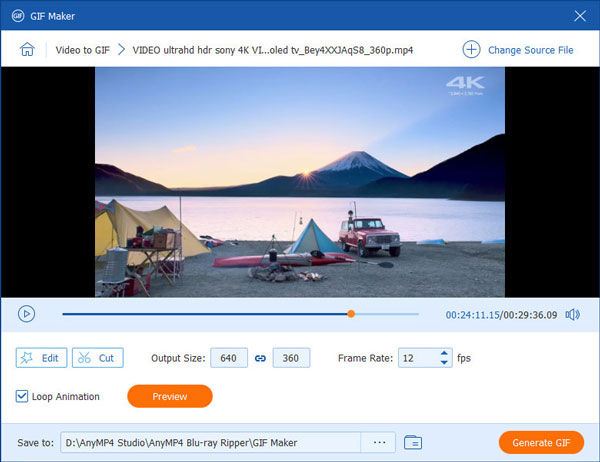Click the output width field 640

tap(229, 358)
